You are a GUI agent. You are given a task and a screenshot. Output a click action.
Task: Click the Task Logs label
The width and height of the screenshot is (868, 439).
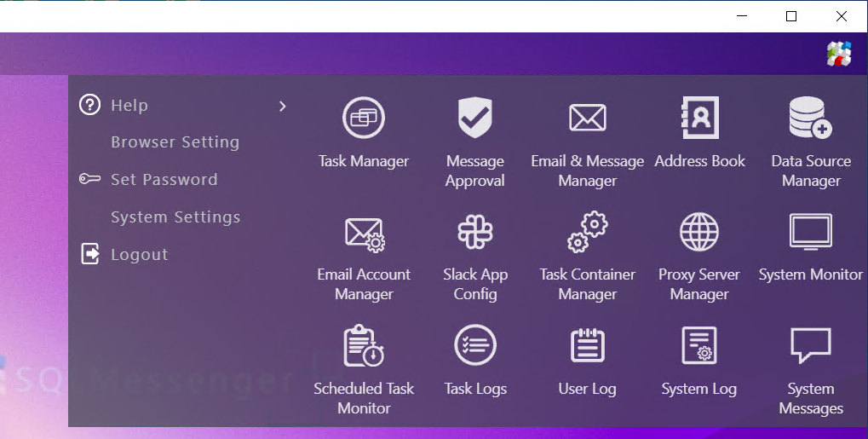click(475, 389)
